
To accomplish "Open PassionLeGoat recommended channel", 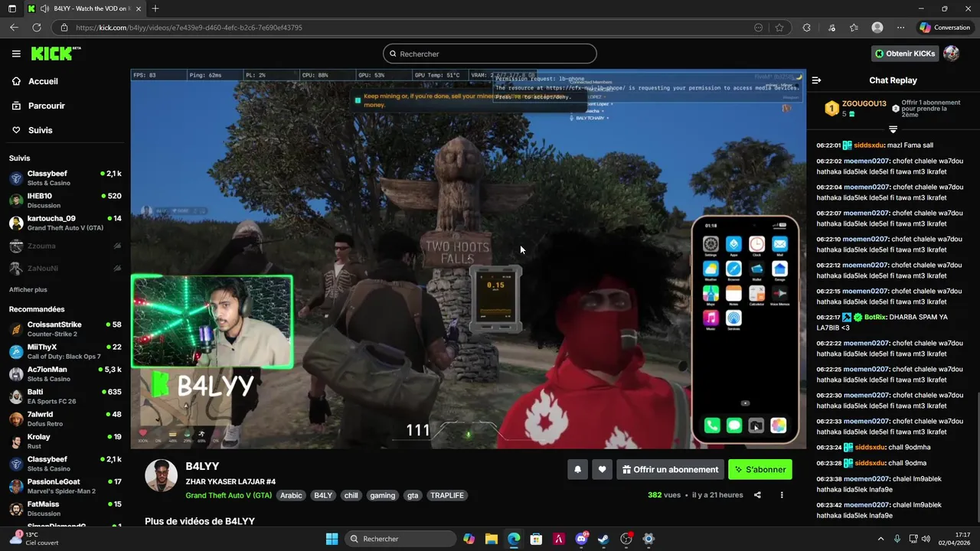I will [x=65, y=486].
